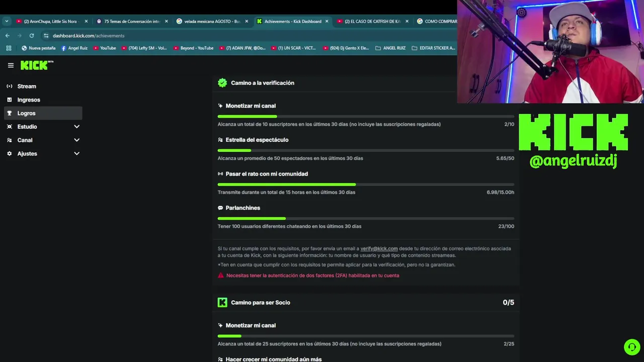Expand the Canal sidebar section chevron
644x362 pixels.
[76, 140]
